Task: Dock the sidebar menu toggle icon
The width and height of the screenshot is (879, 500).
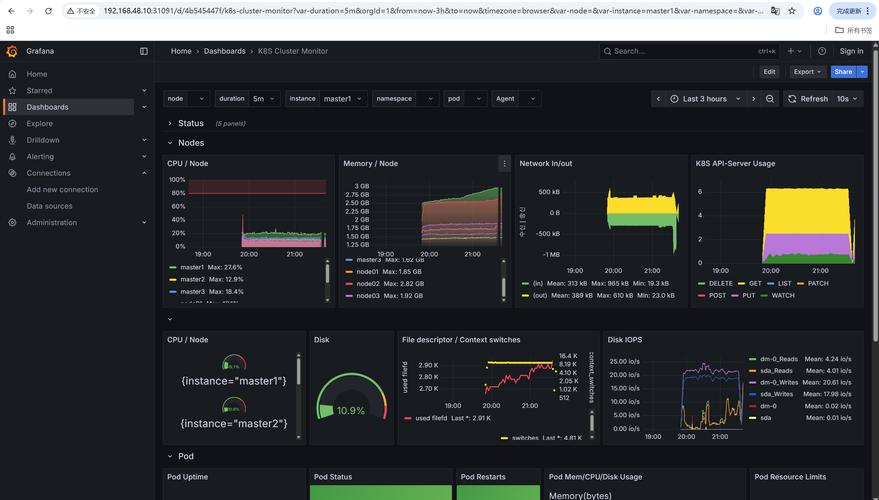Action: (x=144, y=51)
